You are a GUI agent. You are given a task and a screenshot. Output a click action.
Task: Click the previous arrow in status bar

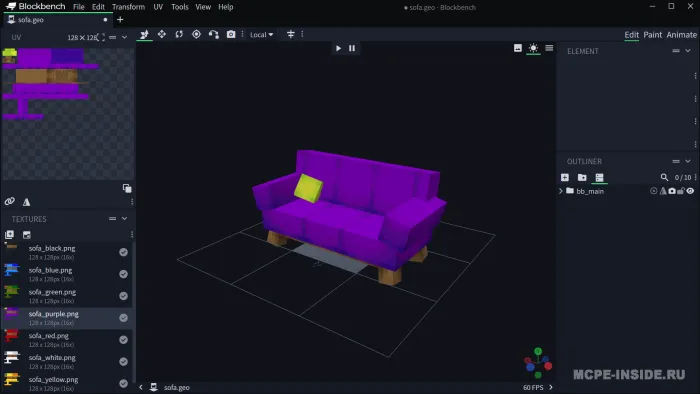tap(141, 387)
